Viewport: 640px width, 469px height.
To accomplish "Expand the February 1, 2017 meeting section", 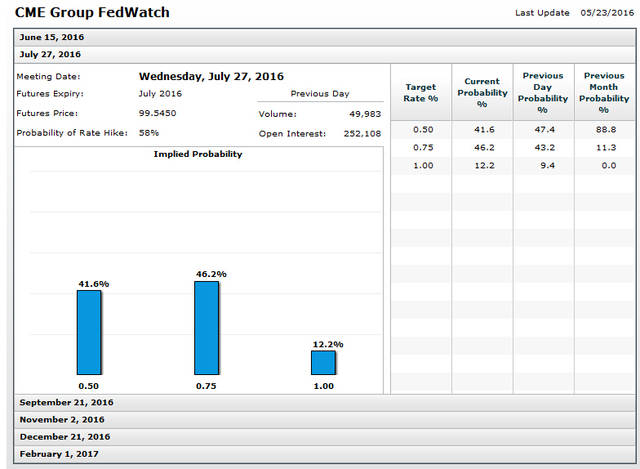I will (x=60, y=453).
